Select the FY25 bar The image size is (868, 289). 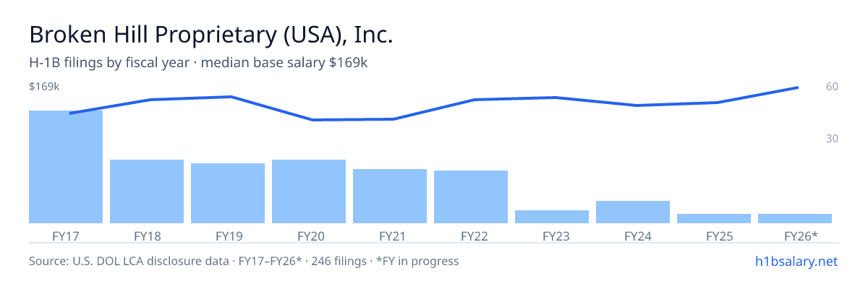tap(714, 218)
